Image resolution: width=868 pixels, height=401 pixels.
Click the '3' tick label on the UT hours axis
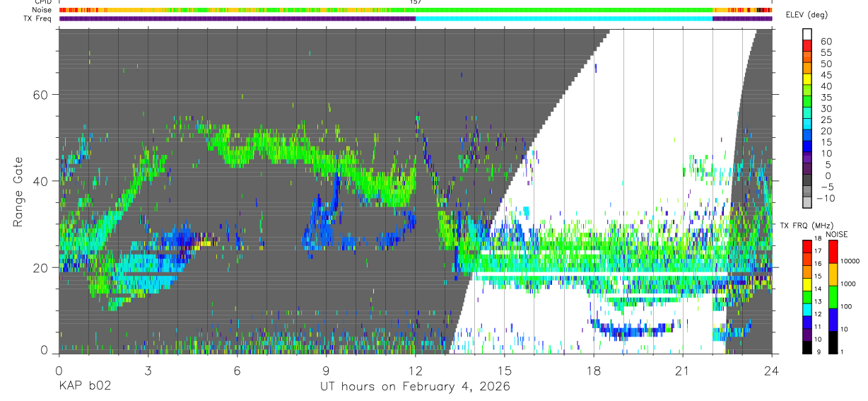coord(148,371)
